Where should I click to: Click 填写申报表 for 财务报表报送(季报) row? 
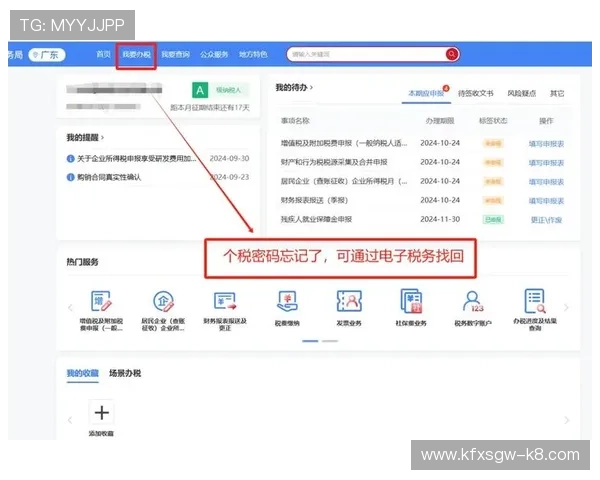click(546, 201)
